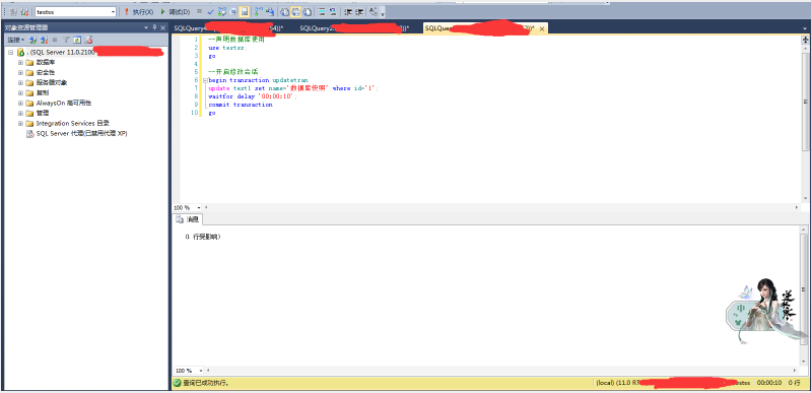Switch to the SQLQuery2 tab
The height and width of the screenshot is (393, 811).
click(x=354, y=28)
